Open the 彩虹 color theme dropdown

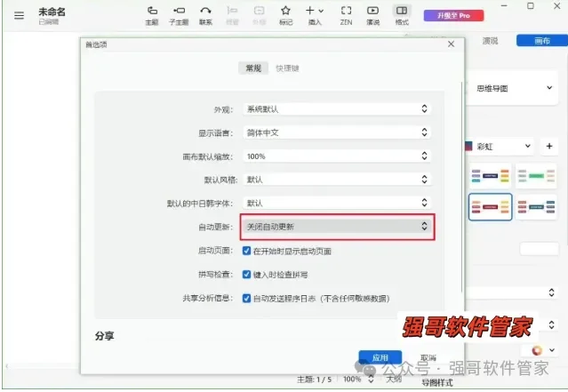tap(500, 147)
